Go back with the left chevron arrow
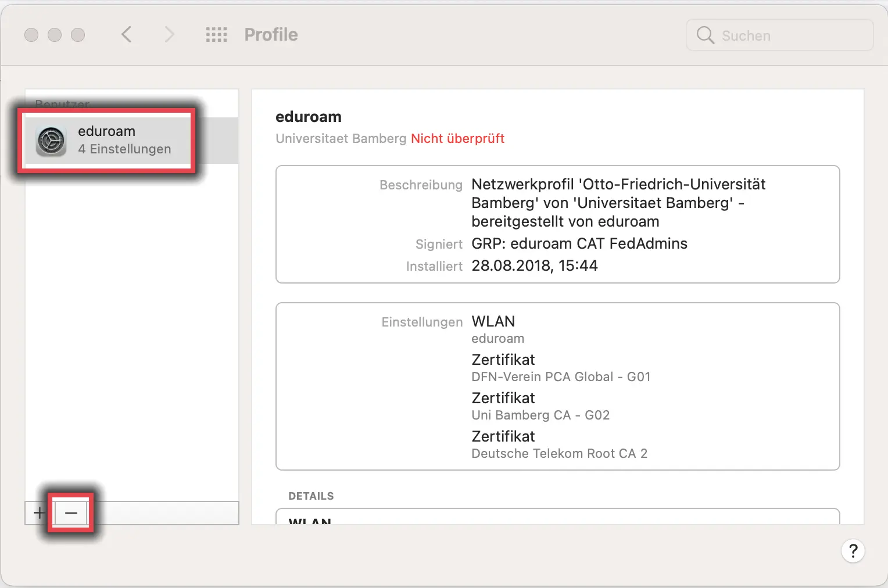Viewport: 888px width, 588px height. [x=127, y=35]
